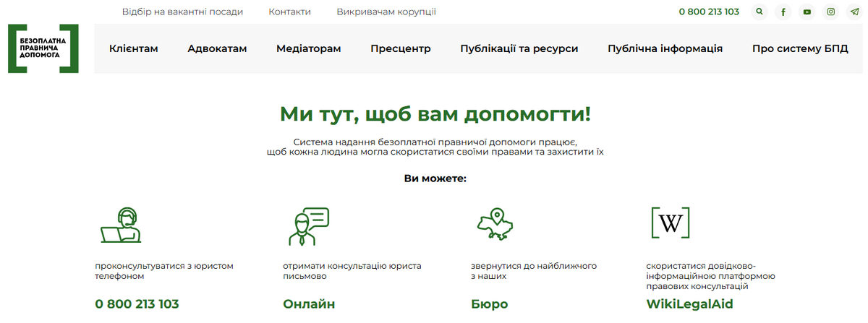Open the YouTube channel icon
868x323 pixels.
click(x=807, y=12)
